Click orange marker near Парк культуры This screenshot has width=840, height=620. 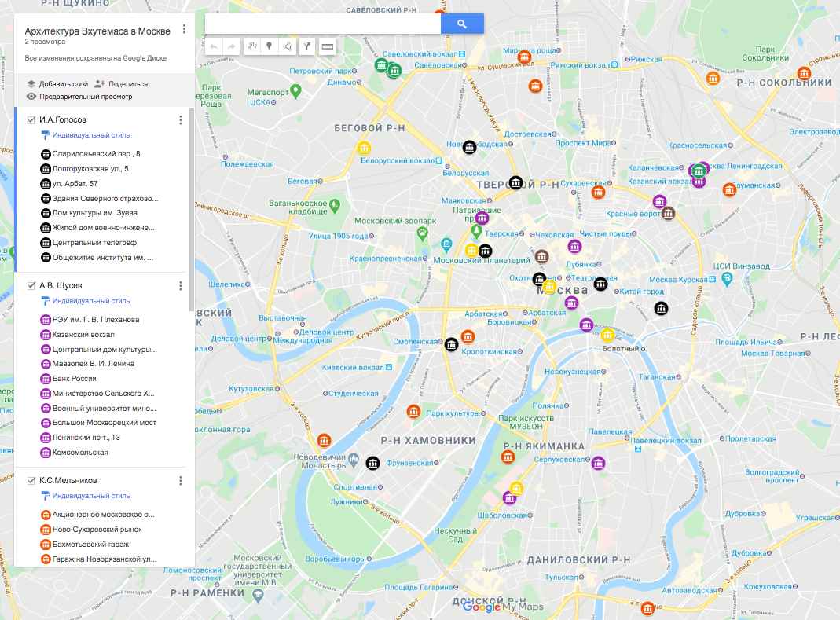pos(413,411)
